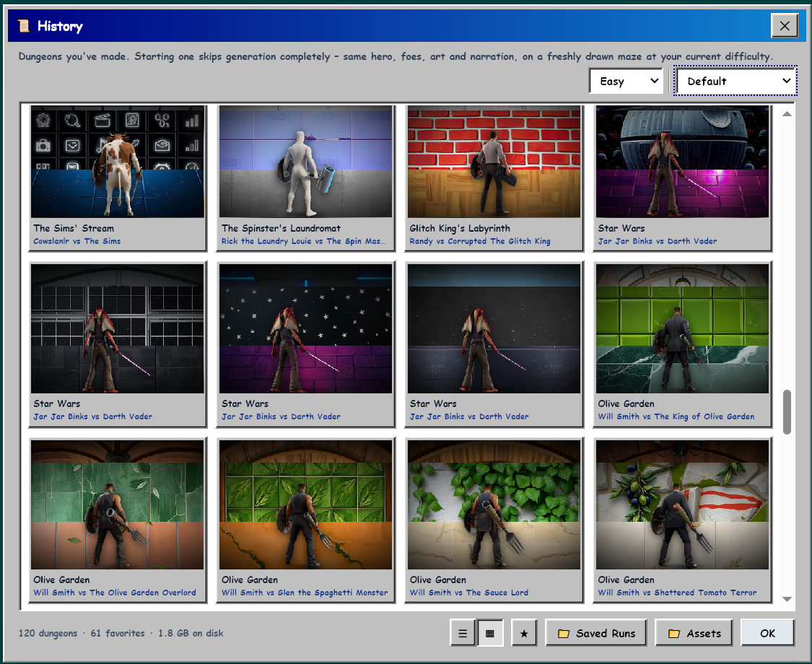The width and height of the screenshot is (812, 664).
Task: Select The Sauce Lord dungeon thumbnail
Action: click(x=494, y=504)
